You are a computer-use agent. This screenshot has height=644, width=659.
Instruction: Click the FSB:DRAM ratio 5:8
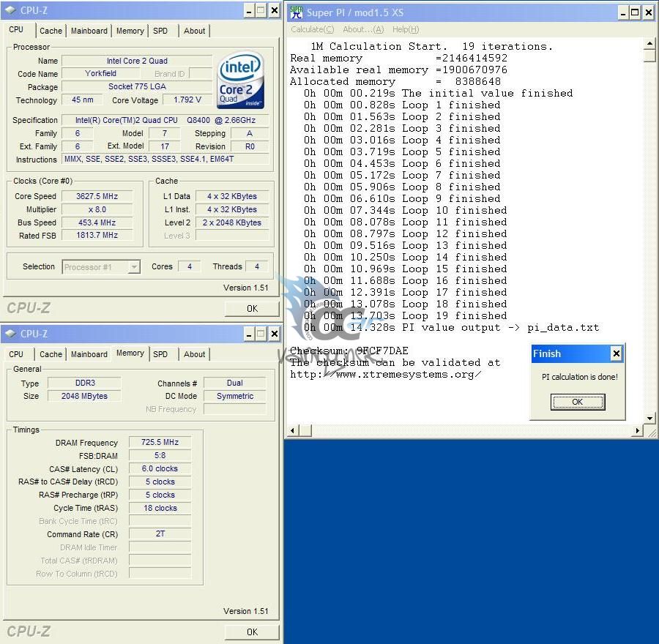[x=160, y=455]
